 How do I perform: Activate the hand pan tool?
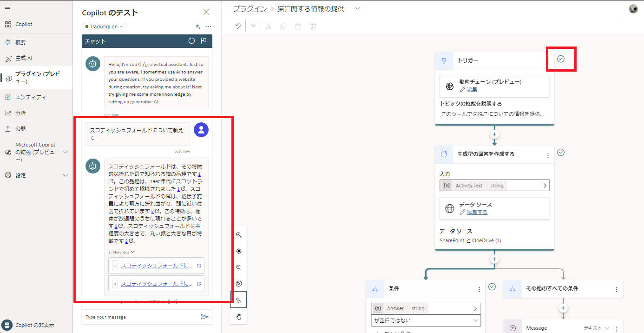point(239,317)
